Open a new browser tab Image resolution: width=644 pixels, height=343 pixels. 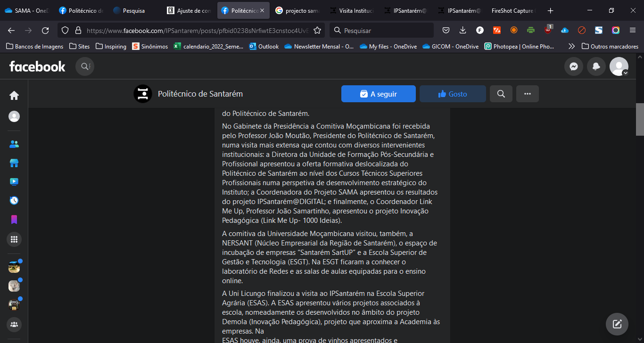(551, 10)
